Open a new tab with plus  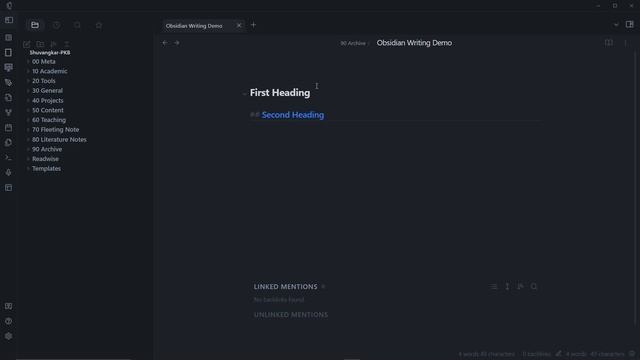click(x=253, y=25)
